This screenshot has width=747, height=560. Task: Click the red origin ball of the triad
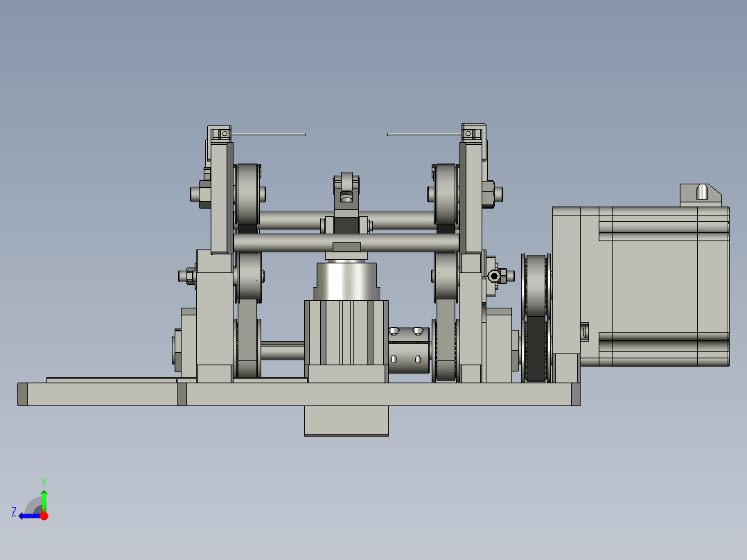click(x=44, y=516)
